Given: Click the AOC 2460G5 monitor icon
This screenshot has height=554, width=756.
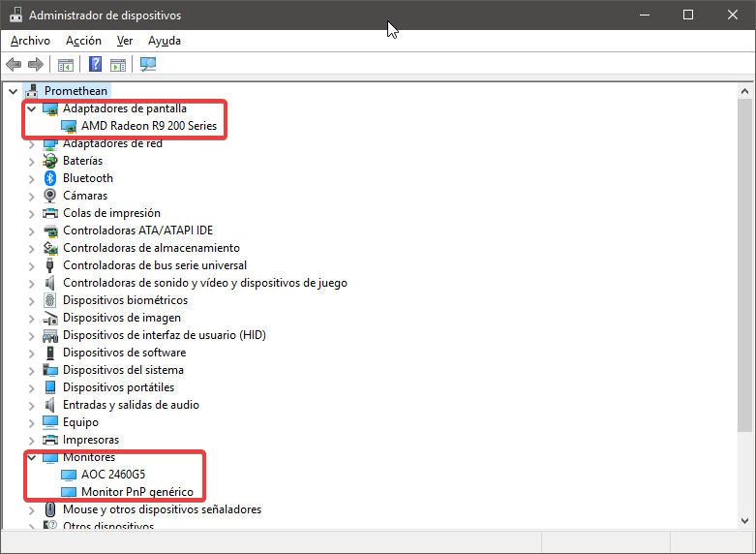Looking at the screenshot, I should [x=69, y=475].
